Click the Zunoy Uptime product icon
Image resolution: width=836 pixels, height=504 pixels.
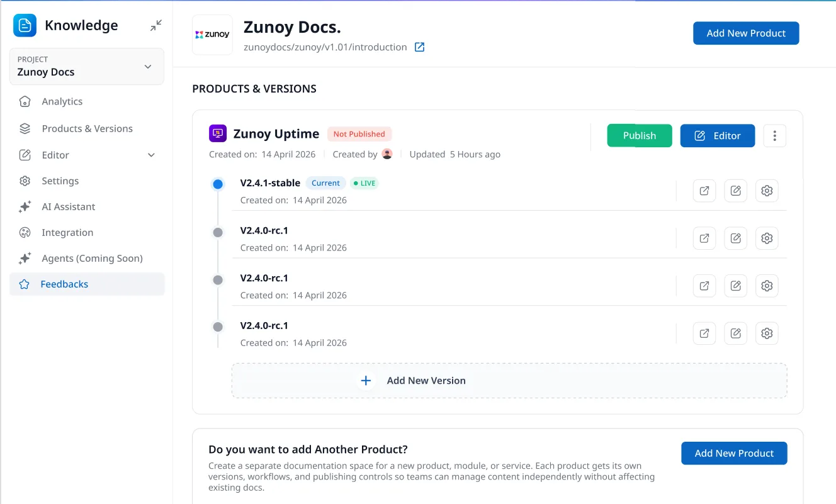point(217,133)
